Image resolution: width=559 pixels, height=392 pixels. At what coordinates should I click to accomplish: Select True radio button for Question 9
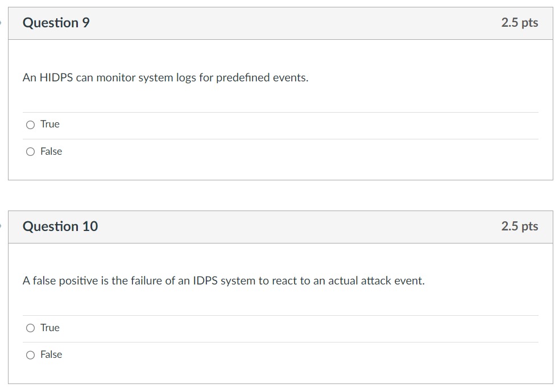coord(30,125)
